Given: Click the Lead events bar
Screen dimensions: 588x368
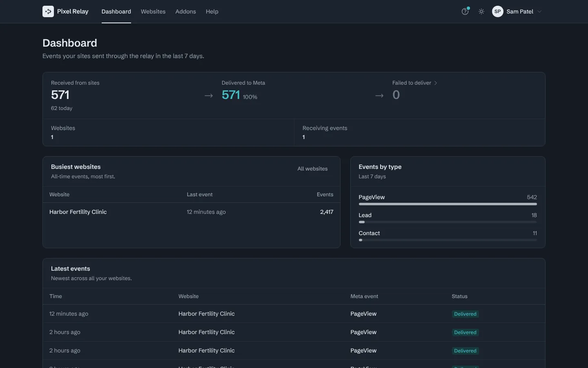Looking at the screenshot, I should (x=448, y=222).
